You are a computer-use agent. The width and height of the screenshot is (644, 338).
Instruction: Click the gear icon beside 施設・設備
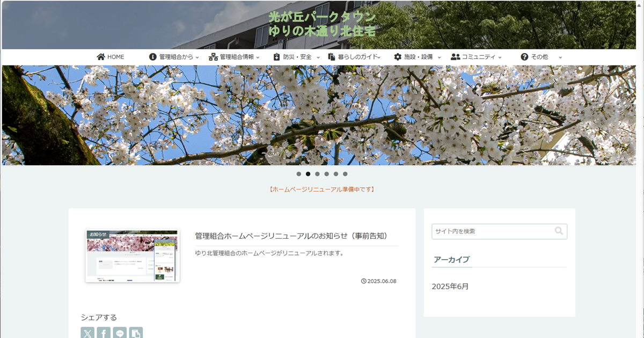coord(398,57)
